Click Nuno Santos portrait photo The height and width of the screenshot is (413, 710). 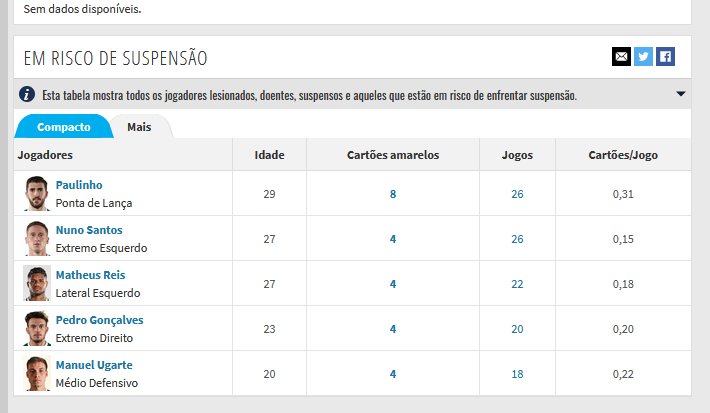(37, 238)
